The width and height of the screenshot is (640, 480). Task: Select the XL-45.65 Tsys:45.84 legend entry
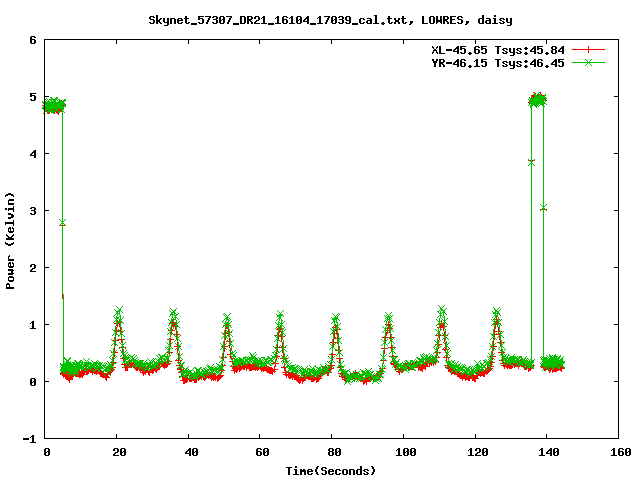point(498,50)
